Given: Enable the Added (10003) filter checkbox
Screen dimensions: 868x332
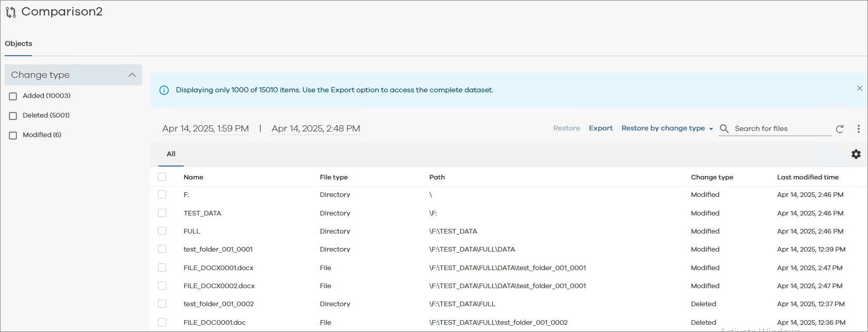Looking at the screenshot, I should [x=13, y=96].
